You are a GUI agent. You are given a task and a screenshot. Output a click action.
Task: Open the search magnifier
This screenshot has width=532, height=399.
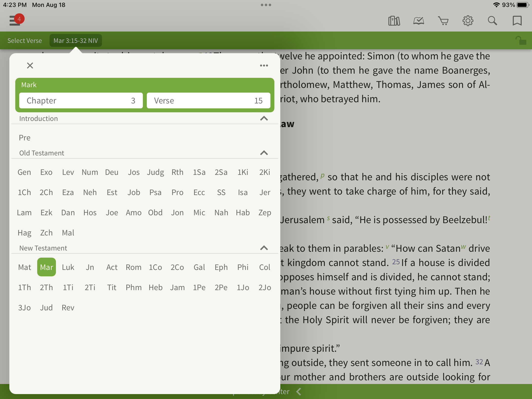(493, 21)
